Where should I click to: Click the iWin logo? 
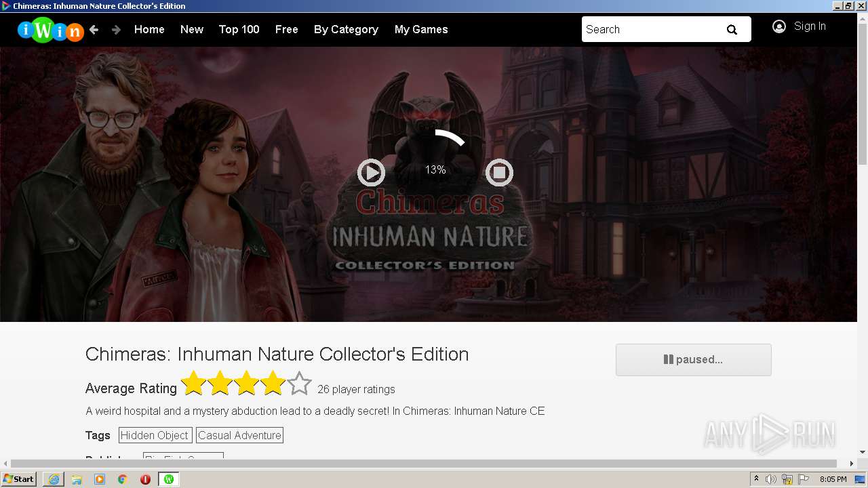pyautogui.click(x=50, y=29)
